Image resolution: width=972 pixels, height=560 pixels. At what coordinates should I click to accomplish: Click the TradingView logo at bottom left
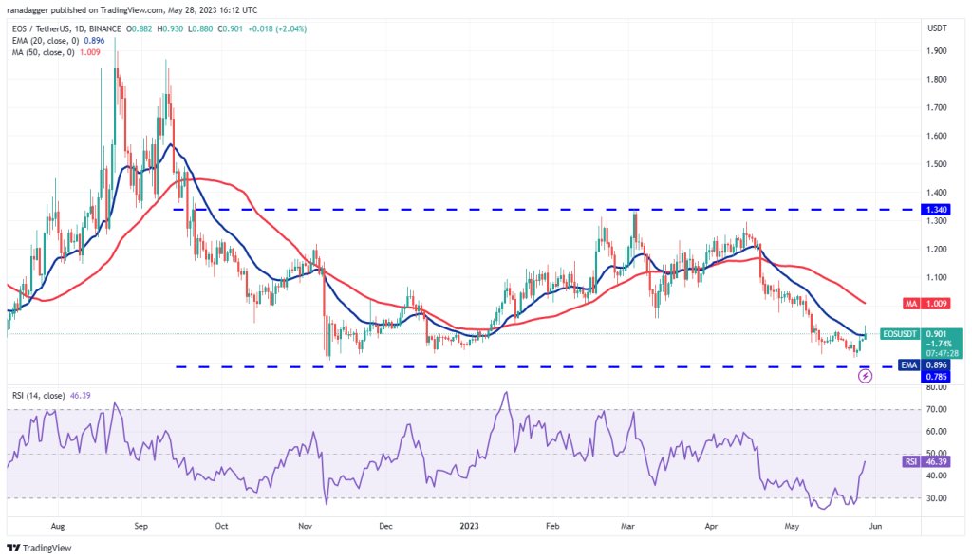pos(39,548)
